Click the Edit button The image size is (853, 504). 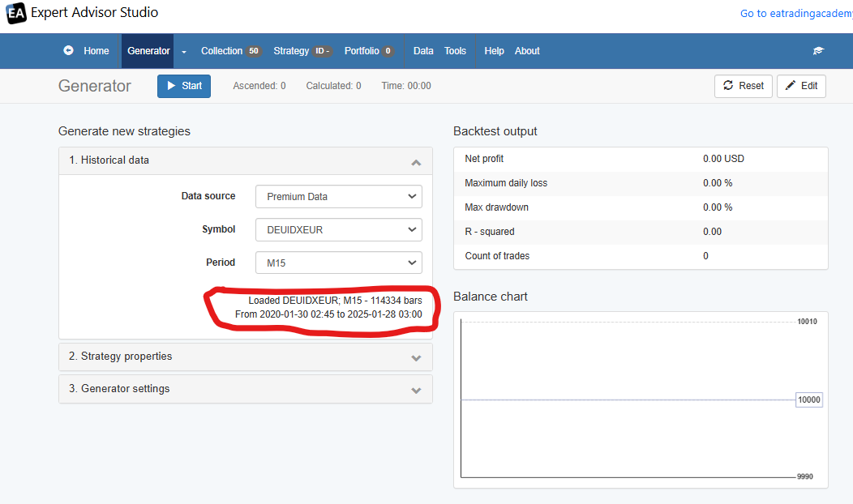(x=801, y=86)
